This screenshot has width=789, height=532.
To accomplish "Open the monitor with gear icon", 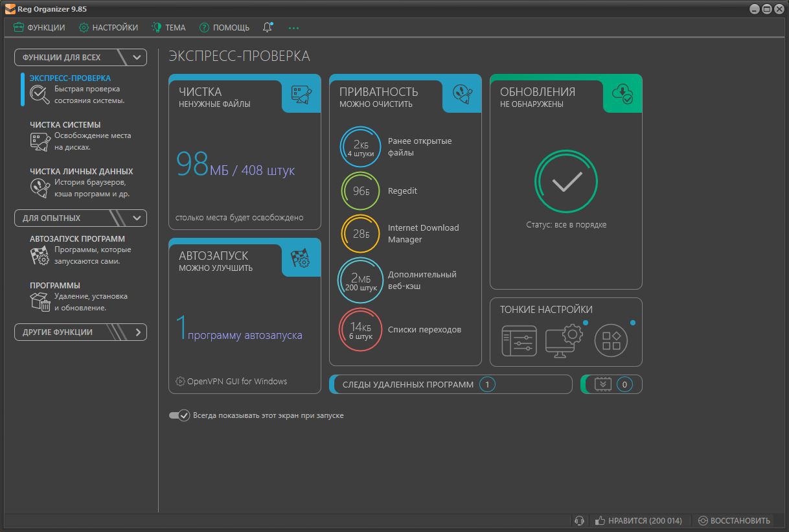I will coord(565,341).
